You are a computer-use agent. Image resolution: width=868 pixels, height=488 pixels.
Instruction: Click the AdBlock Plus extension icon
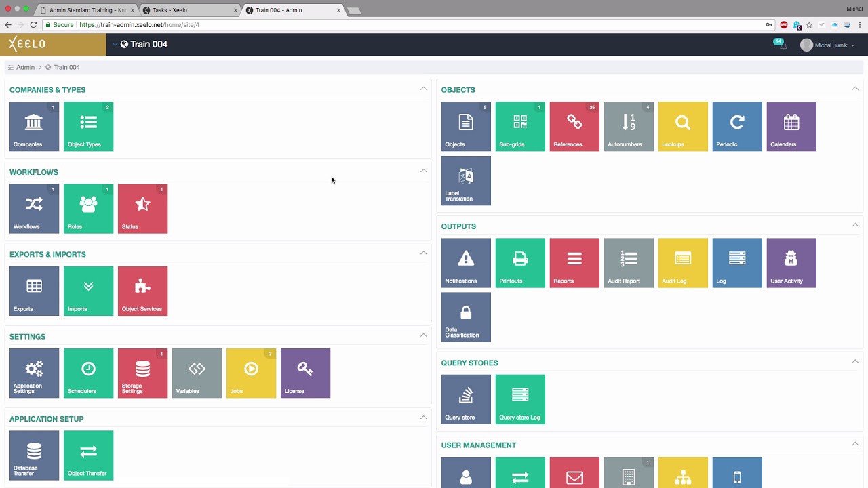784,24
